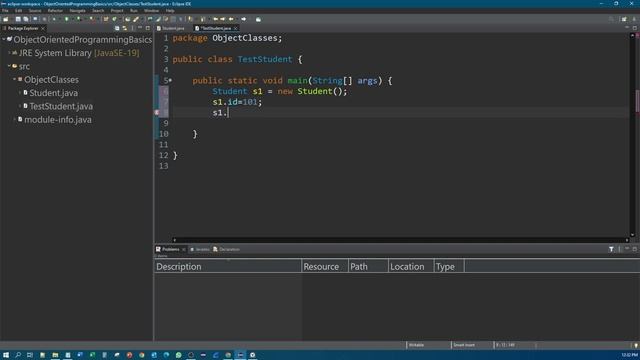The width and height of the screenshot is (640, 360).
Task: Close the TestStudent.java tab
Action: pos(236,28)
